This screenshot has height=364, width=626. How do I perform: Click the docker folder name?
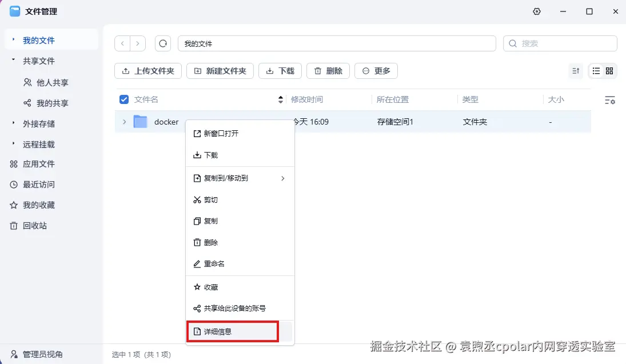pyautogui.click(x=166, y=122)
